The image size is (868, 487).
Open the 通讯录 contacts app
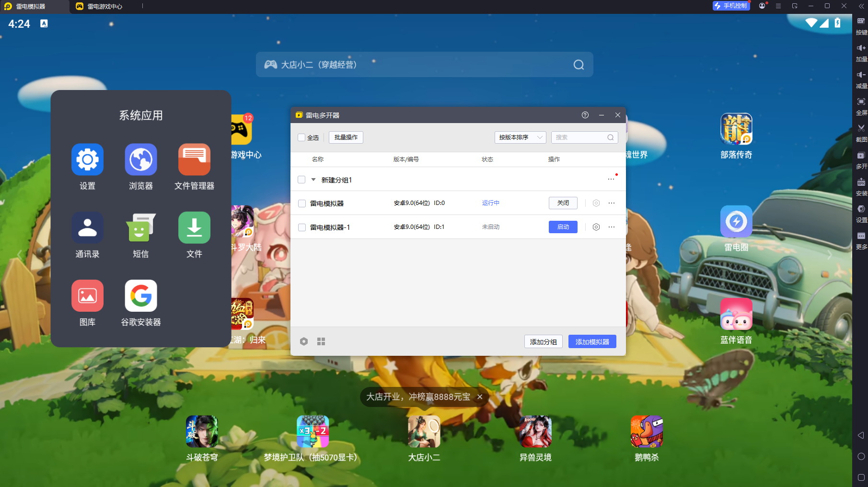point(87,227)
